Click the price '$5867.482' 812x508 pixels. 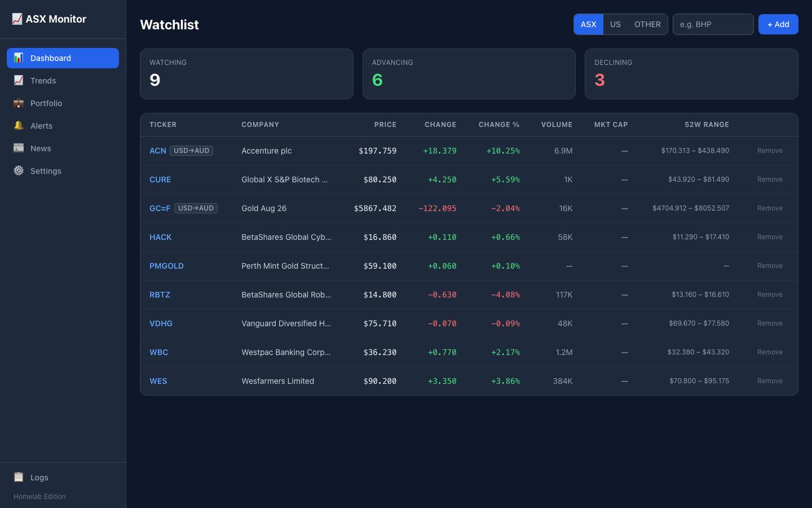click(x=375, y=208)
